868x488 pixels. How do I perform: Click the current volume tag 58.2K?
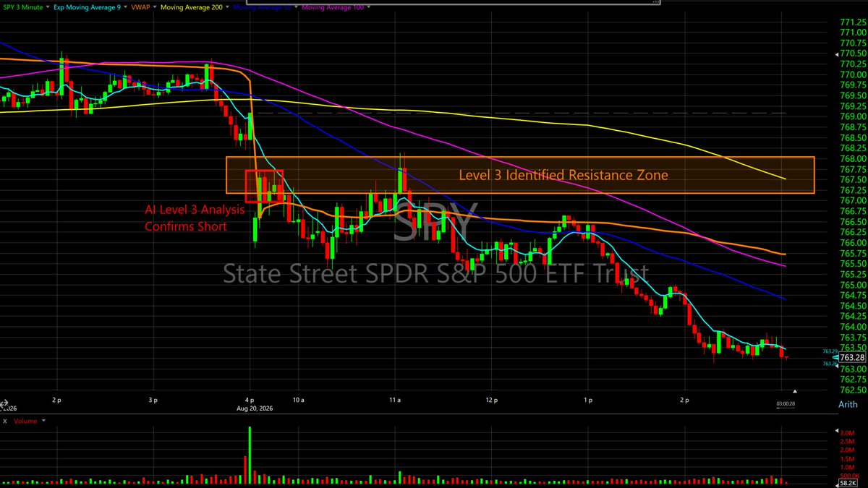tap(848, 483)
